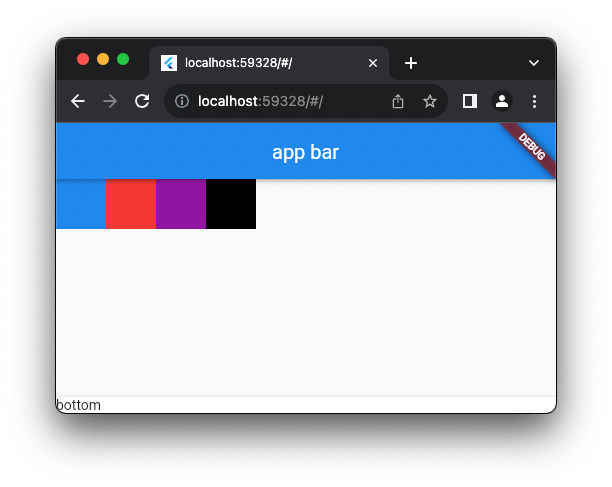Click the browser forward arrow
This screenshot has width=612, height=487.
(110, 101)
